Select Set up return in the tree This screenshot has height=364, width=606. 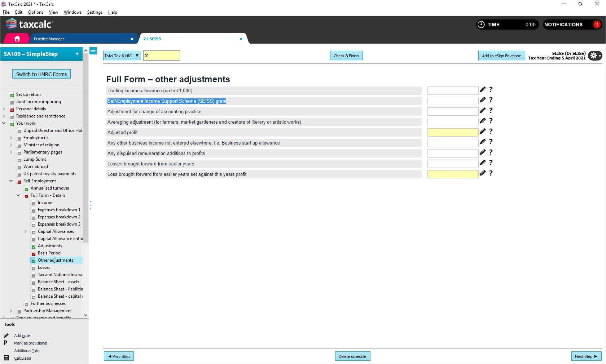point(28,94)
